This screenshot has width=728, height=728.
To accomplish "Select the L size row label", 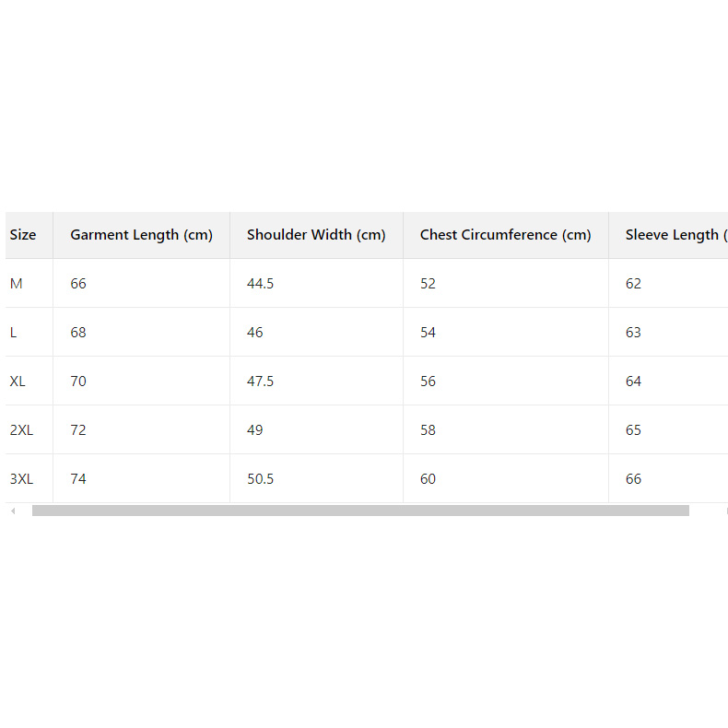I will [x=14, y=333].
